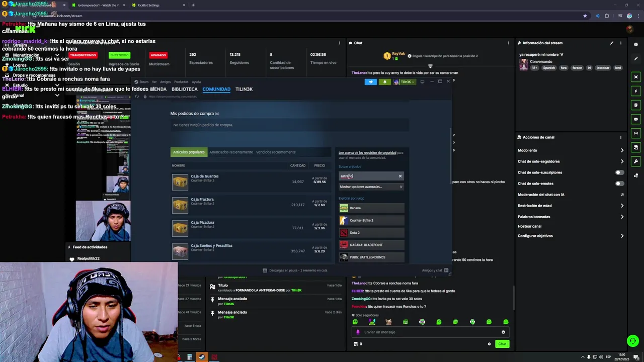644x362 pixels.
Task: Open Información del stream three-dot menu
Action: click(x=621, y=43)
